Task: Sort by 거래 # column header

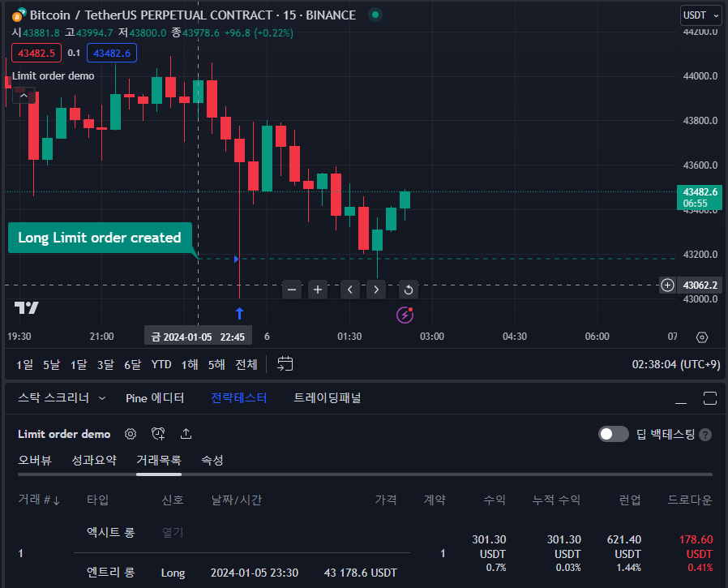Action: [39, 500]
